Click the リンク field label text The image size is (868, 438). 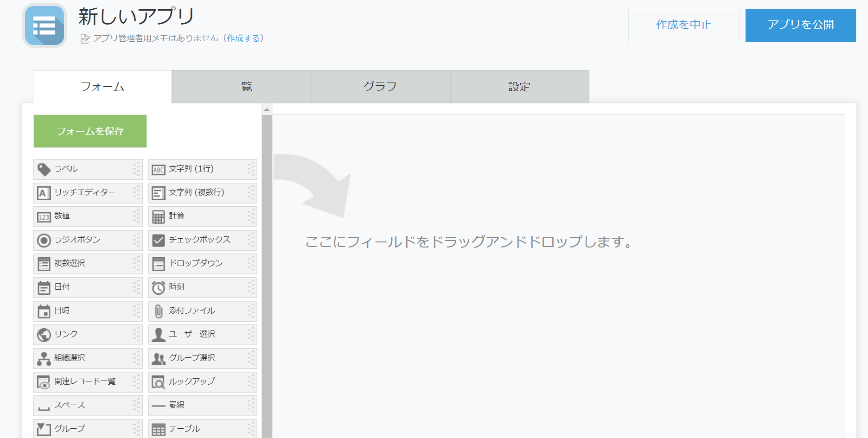coord(66,334)
